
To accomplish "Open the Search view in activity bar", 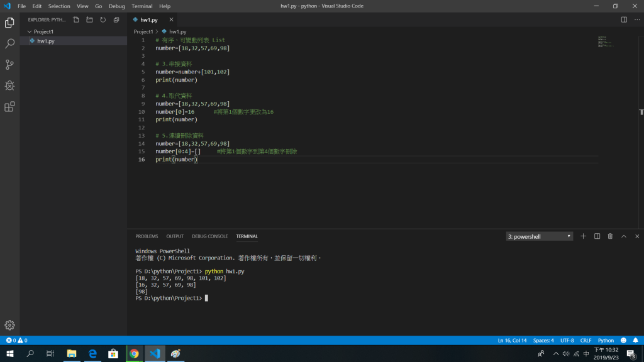I will 9,43.
